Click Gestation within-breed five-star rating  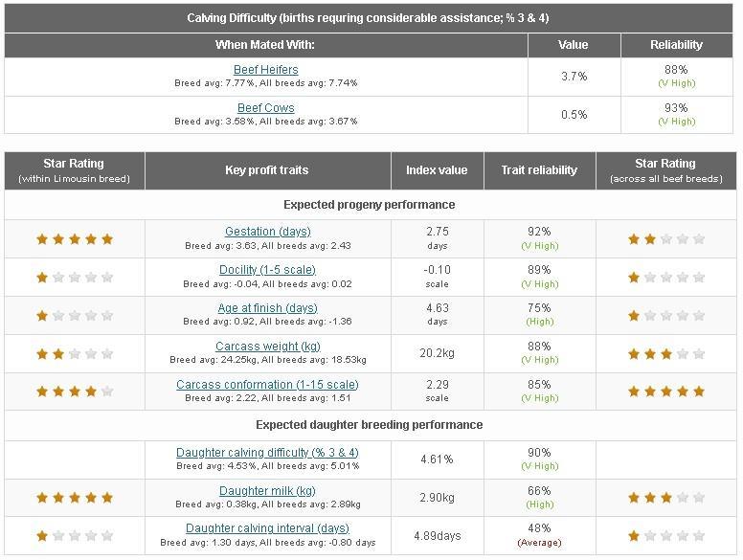point(75,239)
